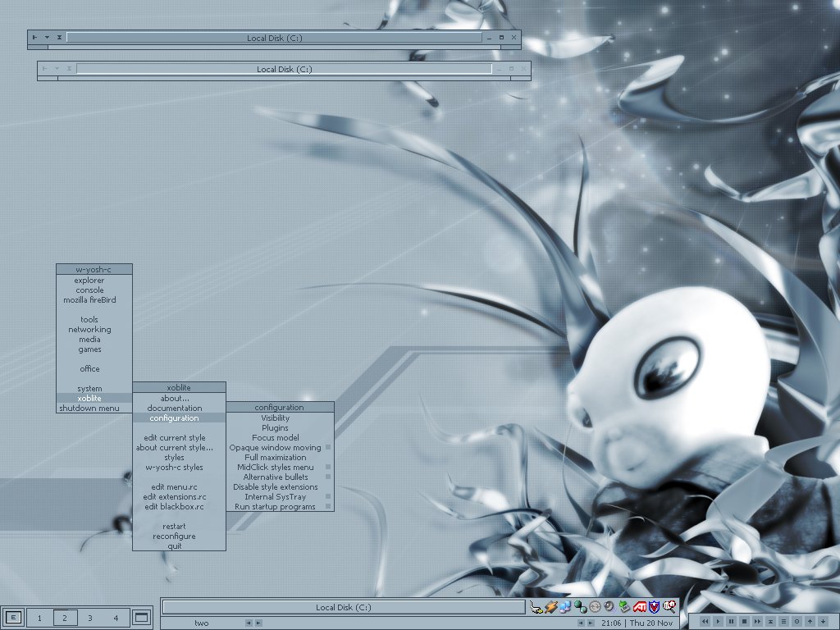840x630 pixels.
Task: Click the red-blue shield antivirus tray icon
Action: pos(654,606)
